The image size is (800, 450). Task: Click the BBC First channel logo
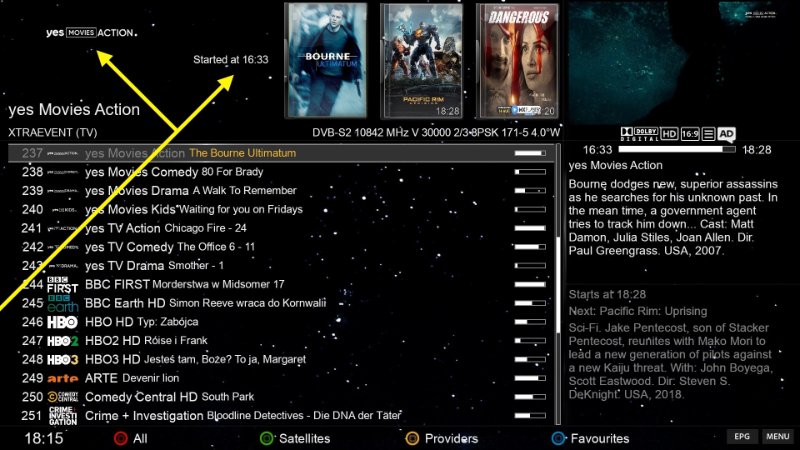[62, 285]
